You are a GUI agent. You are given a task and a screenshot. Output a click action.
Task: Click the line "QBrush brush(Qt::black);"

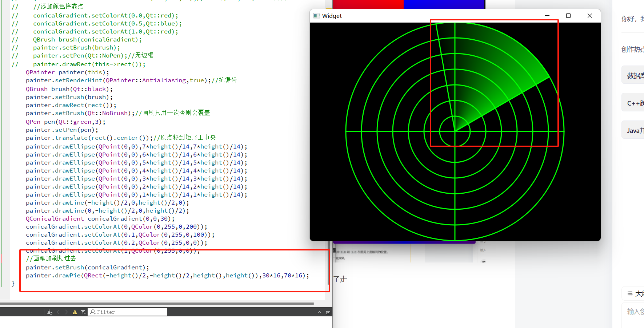tap(69, 89)
